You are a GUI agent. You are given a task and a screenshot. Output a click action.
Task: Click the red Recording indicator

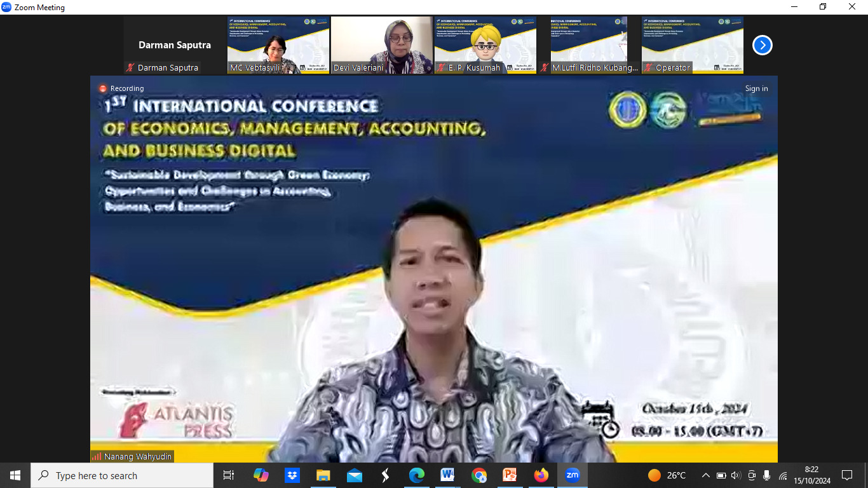click(x=102, y=88)
